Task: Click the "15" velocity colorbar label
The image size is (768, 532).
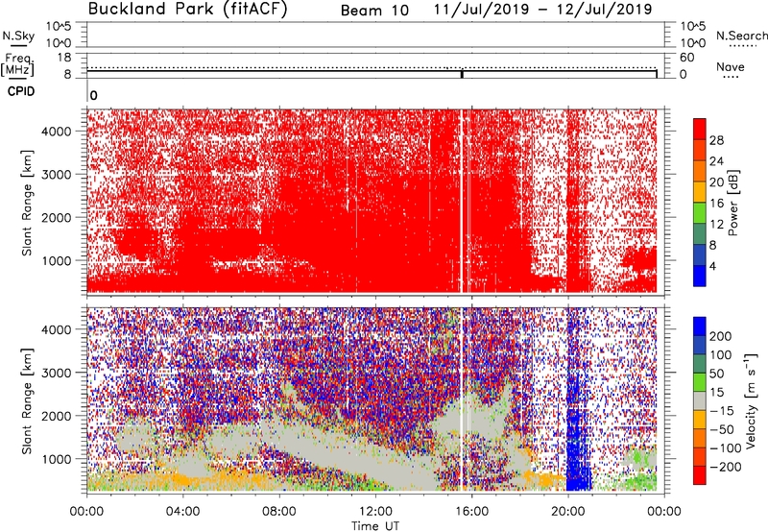Action: click(x=716, y=393)
